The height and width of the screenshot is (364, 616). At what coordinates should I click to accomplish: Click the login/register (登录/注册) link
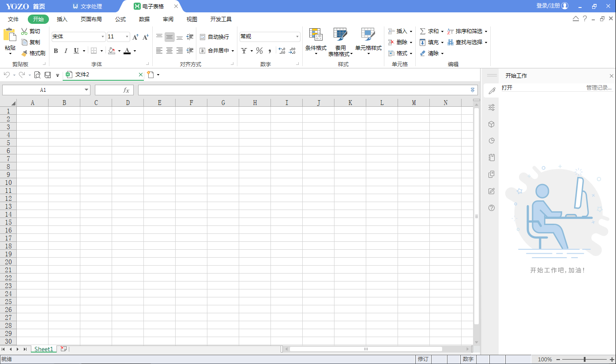548,6
